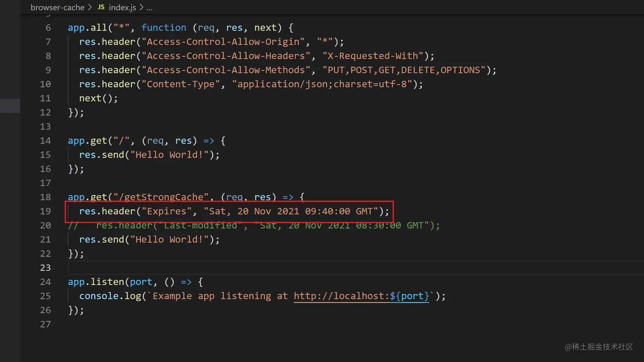Click "Content-Type" string on line 10
The image size is (644, 362).
point(181,84)
